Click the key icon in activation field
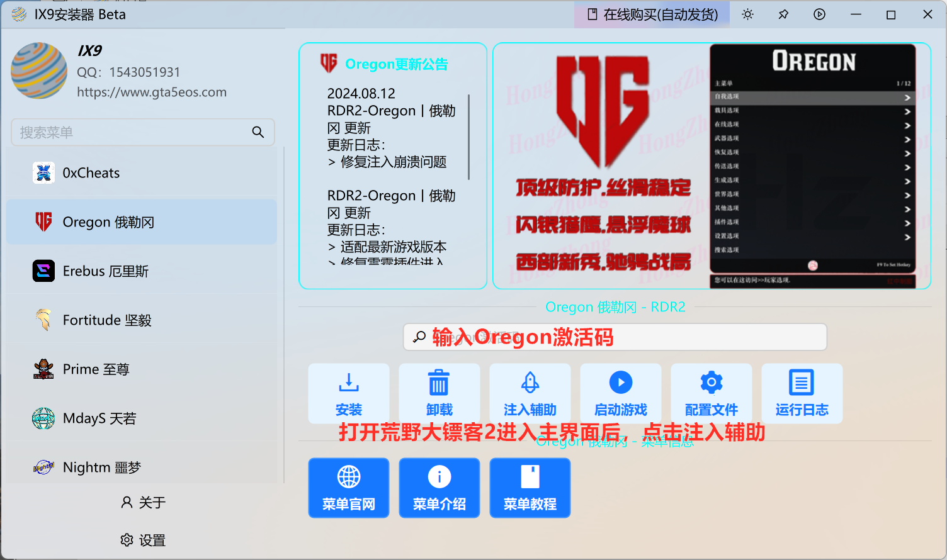The height and width of the screenshot is (560, 947). click(x=419, y=337)
